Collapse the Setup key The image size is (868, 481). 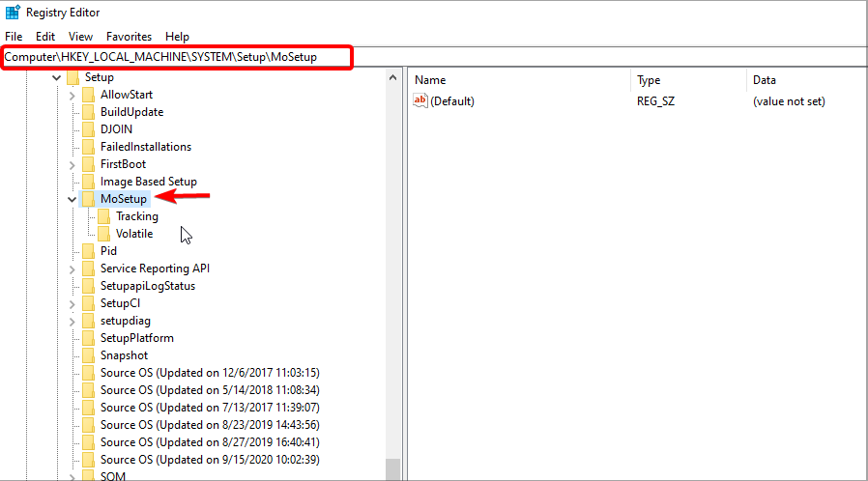(56, 78)
